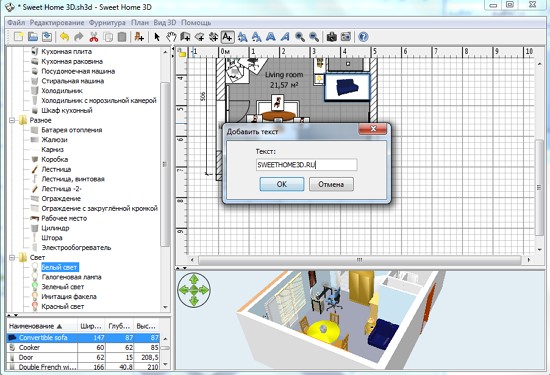Click the plan horizontal scrollbar thumb

click(360, 260)
